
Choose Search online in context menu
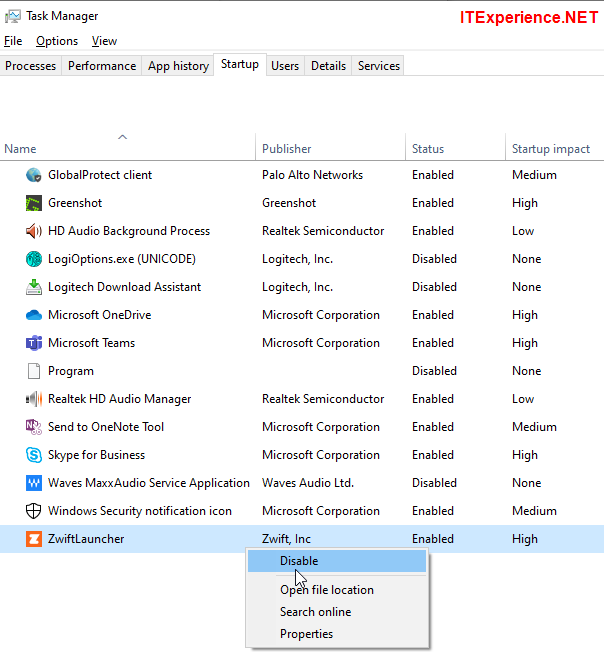click(337, 612)
